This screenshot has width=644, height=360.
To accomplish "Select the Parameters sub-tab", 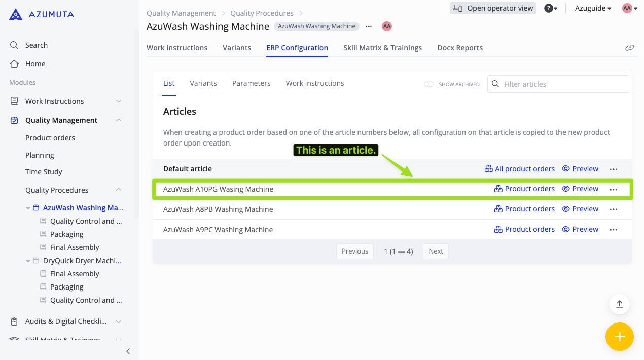I will (251, 83).
